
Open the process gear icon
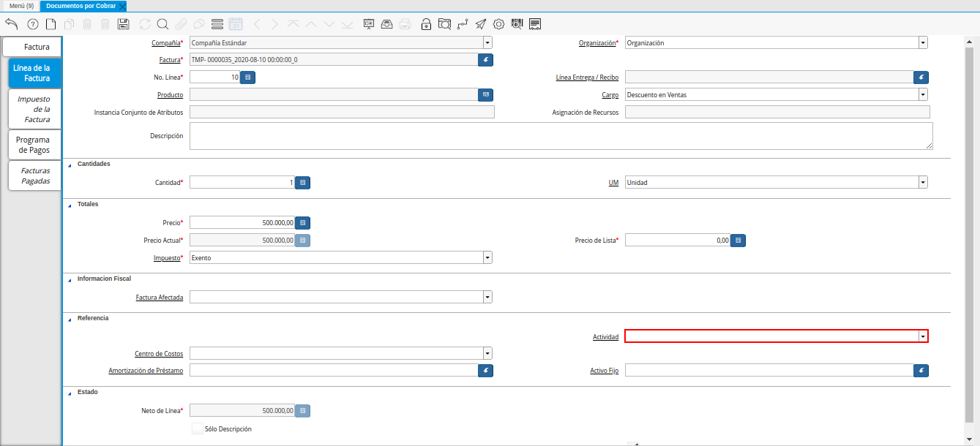point(498,23)
